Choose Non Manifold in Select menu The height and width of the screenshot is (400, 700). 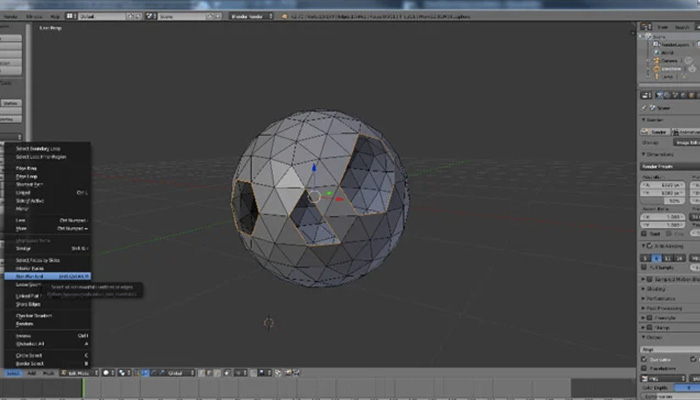[48, 276]
